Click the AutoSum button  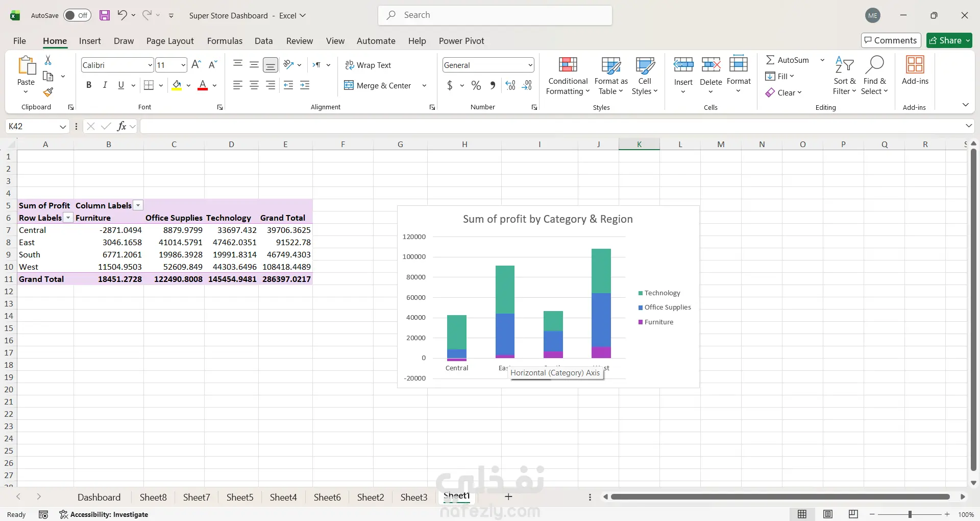[x=788, y=60]
